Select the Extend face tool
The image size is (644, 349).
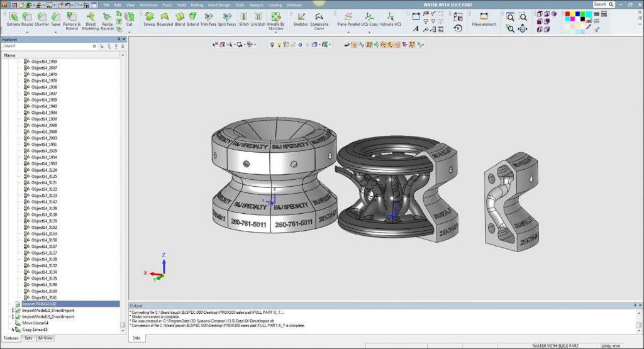(192, 19)
